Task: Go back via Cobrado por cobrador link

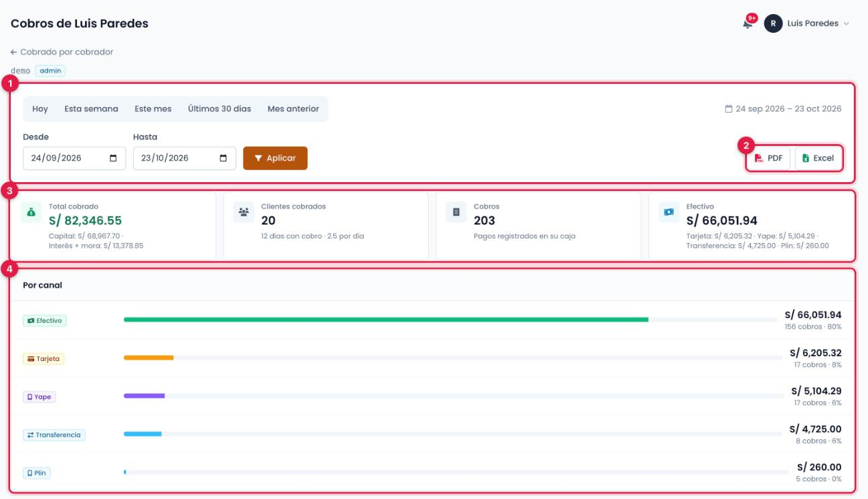Action: [x=62, y=52]
